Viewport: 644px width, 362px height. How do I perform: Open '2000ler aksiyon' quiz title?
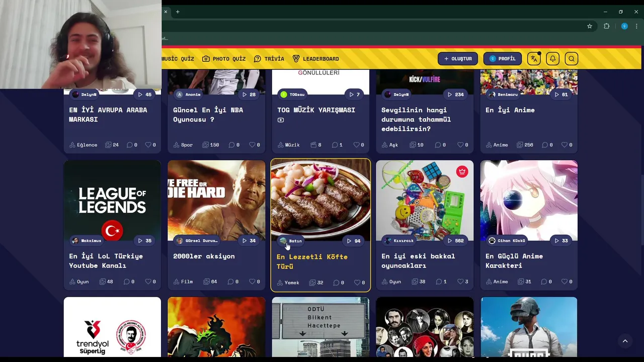pyautogui.click(x=204, y=256)
